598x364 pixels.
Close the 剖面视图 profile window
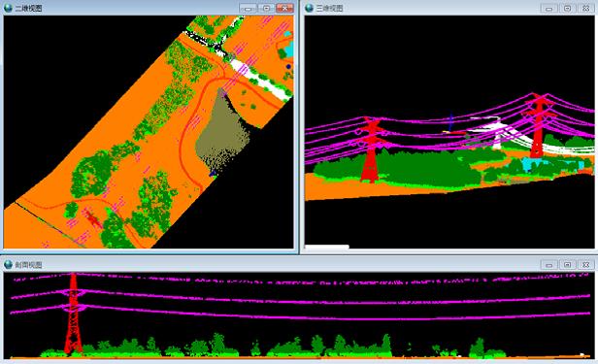(x=585, y=265)
